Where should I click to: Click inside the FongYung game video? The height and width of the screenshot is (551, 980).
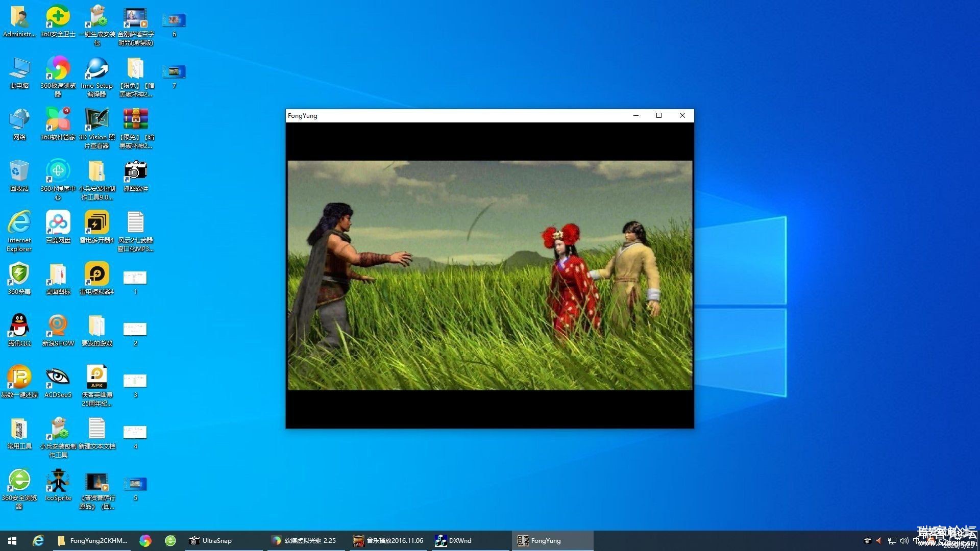point(490,275)
